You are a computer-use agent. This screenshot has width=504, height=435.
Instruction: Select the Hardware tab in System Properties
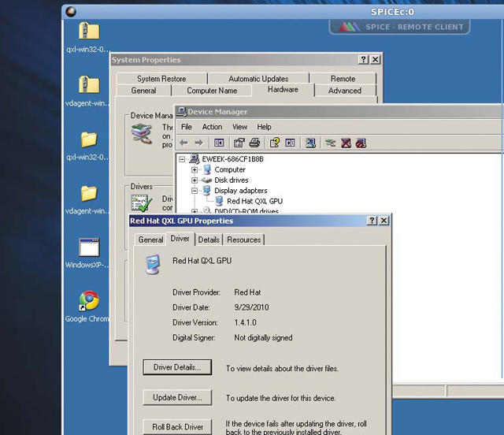point(283,90)
